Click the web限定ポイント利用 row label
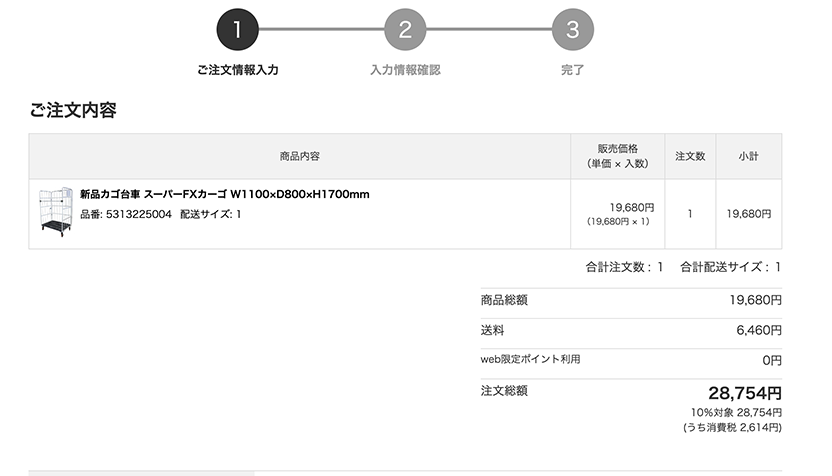The height and width of the screenshot is (476, 832). point(530,359)
